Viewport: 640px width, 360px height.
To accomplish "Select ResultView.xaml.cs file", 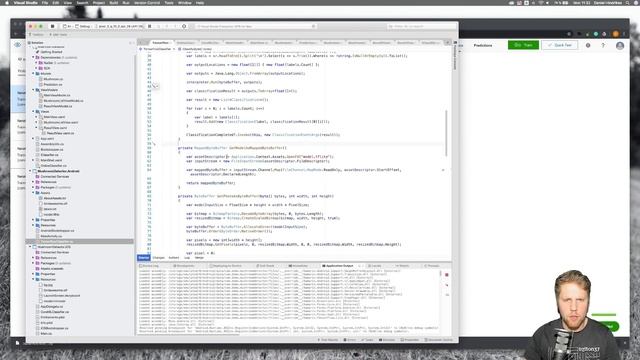I will click(x=60, y=133).
